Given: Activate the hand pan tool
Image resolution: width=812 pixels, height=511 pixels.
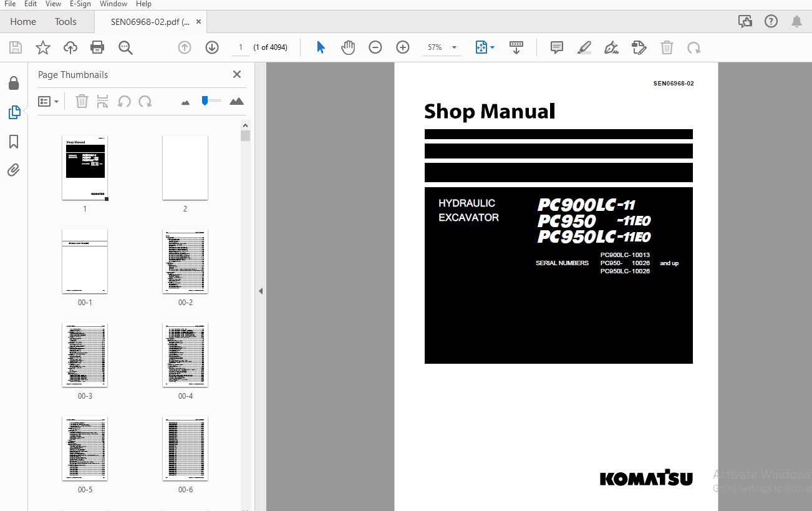Looking at the screenshot, I should pyautogui.click(x=348, y=47).
